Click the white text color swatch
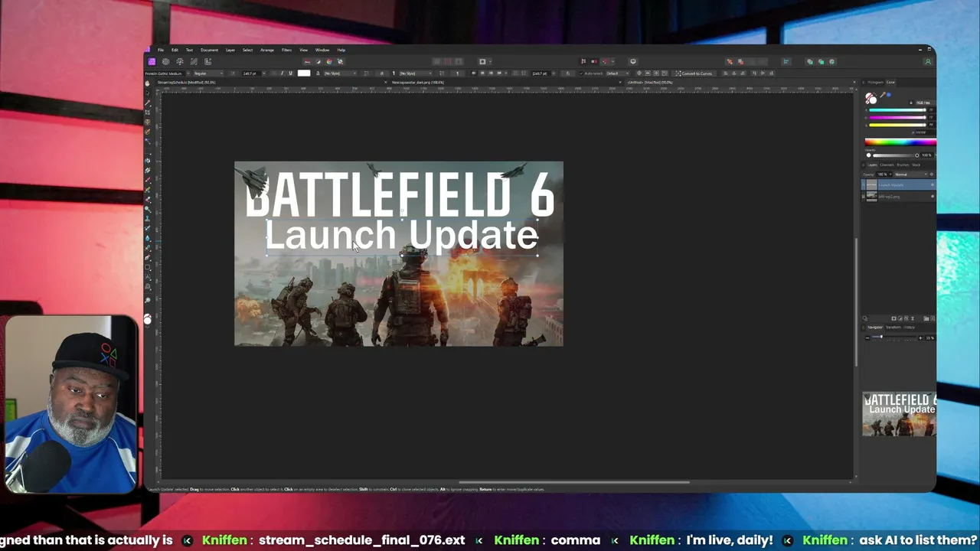This screenshot has width=980, height=551. (x=304, y=73)
